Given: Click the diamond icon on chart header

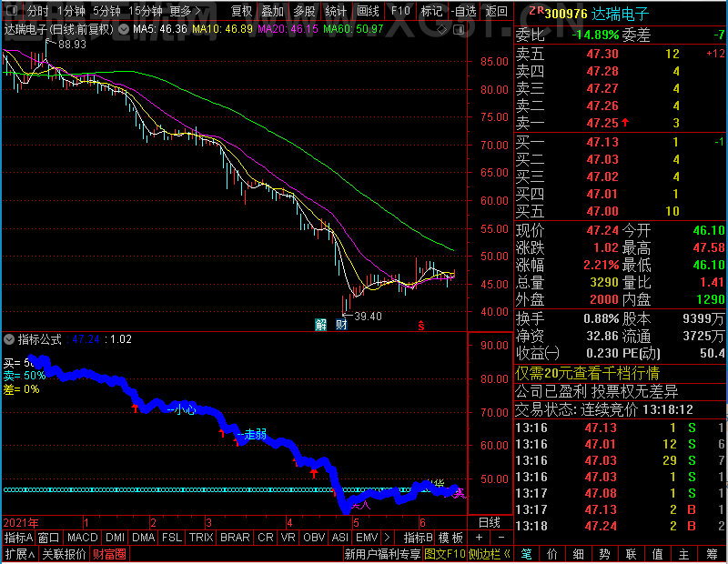Looking at the screenshot, I should click(x=442, y=30).
